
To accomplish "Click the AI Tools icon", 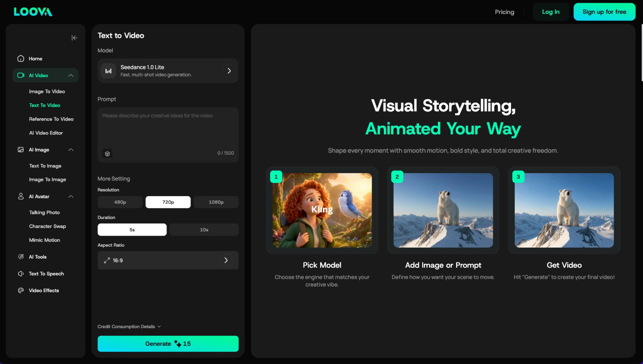I will click(x=21, y=257).
